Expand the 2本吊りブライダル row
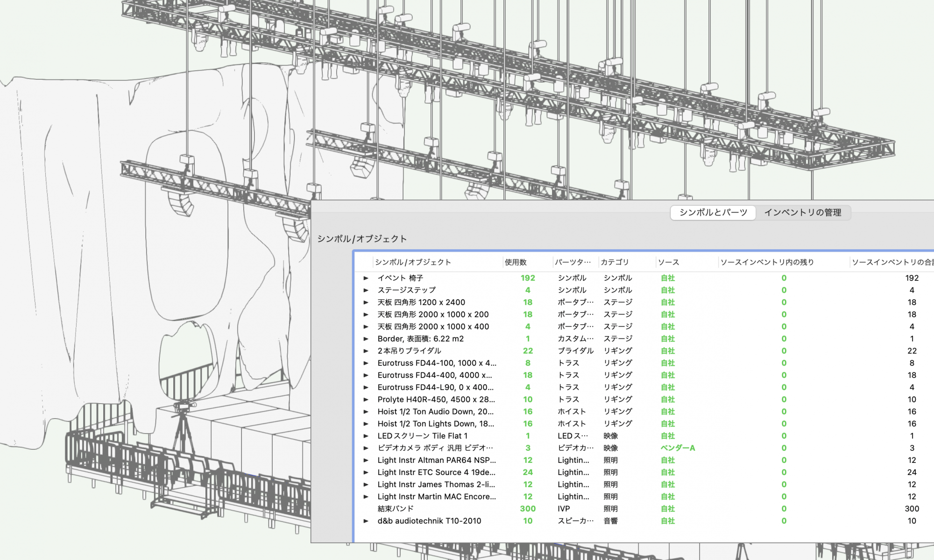Screen dimensions: 934x560 [366, 351]
